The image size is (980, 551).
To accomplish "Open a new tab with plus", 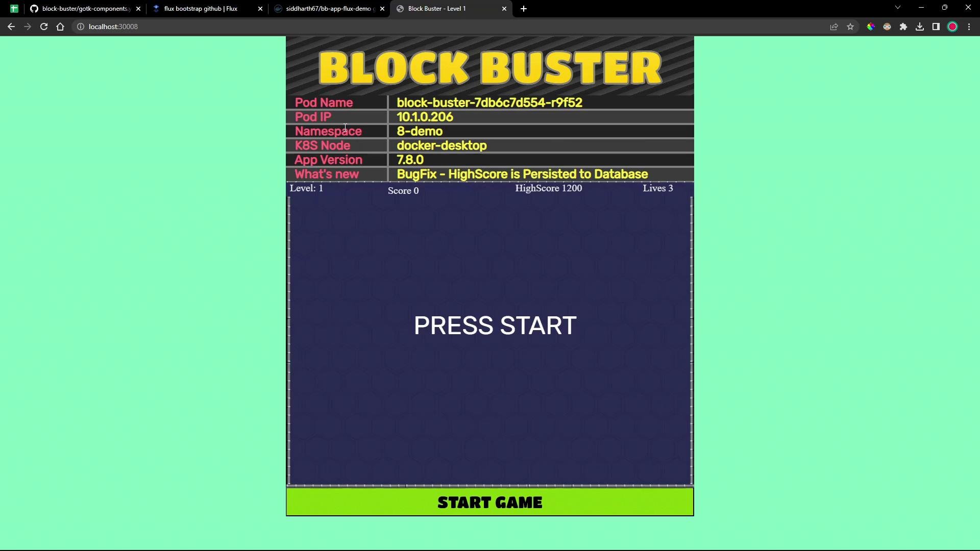I will click(524, 9).
